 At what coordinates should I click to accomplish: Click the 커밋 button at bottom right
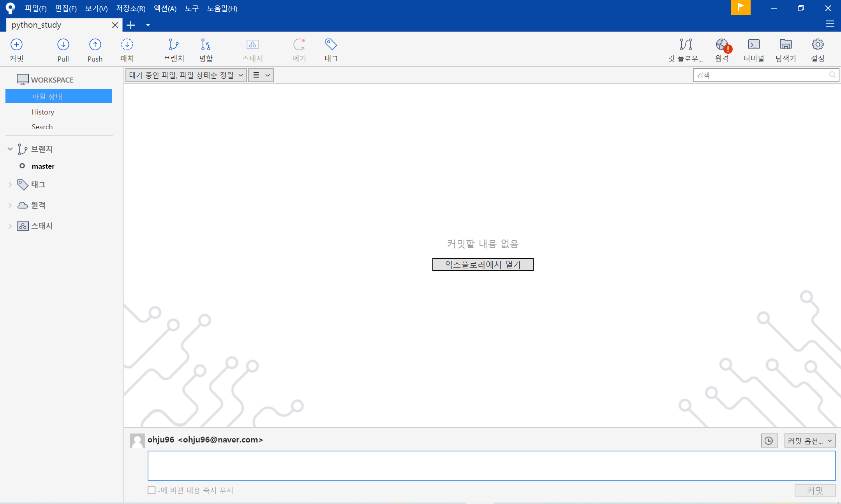pyautogui.click(x=815, y=490)
